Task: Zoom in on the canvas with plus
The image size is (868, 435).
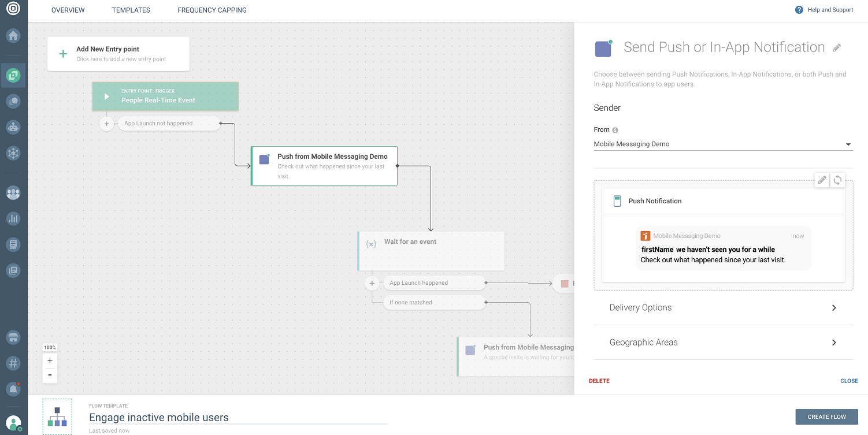Action: (50, 360)
